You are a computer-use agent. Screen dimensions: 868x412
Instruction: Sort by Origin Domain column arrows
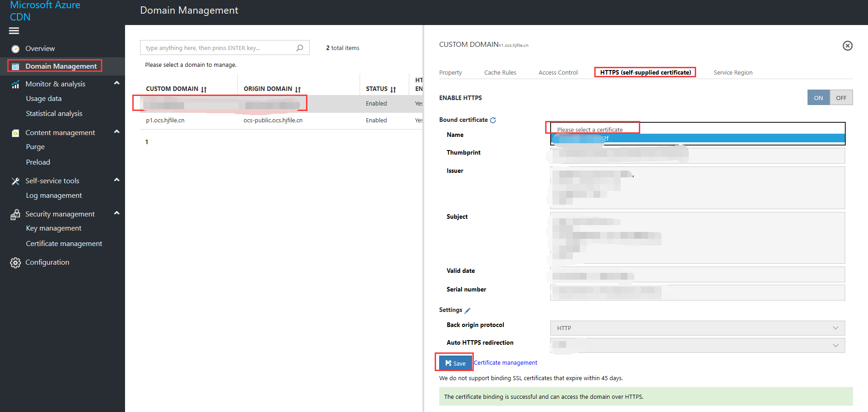(x=298, y=89)
